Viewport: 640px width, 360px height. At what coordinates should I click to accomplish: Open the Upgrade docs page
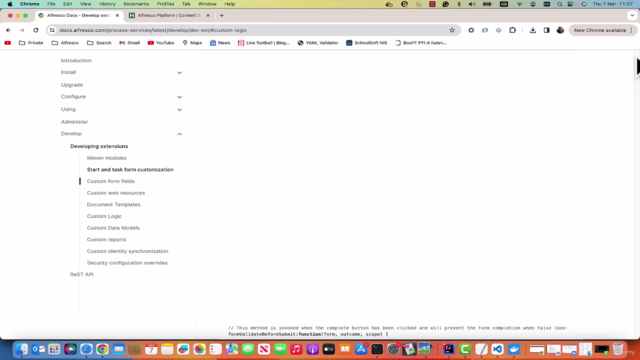click(x=72, y=85)
